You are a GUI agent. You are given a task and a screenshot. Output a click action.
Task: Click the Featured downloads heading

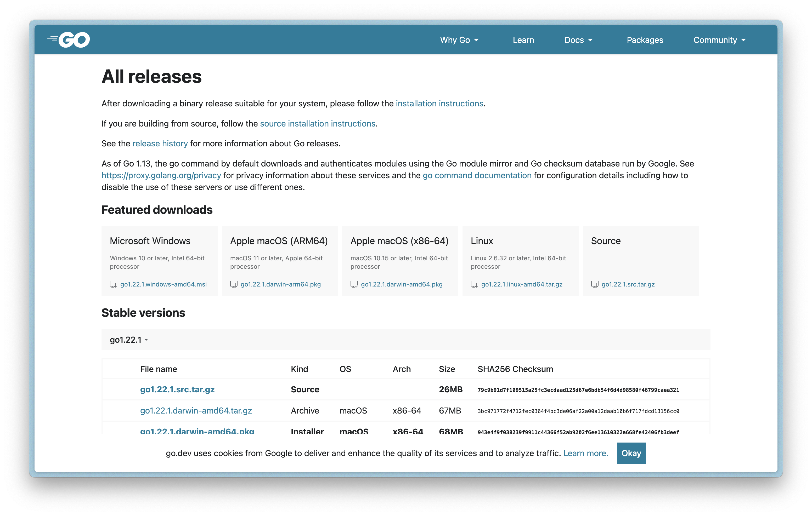click(x=157, y=210)
